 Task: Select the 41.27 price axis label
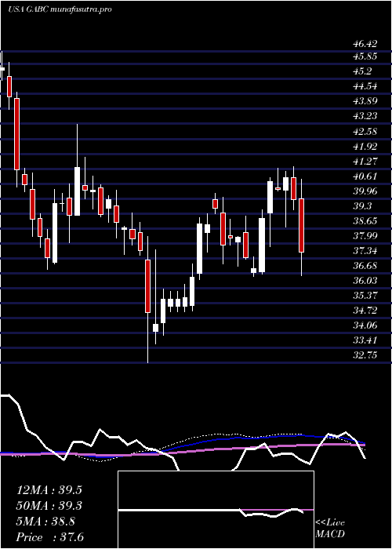[365, 162]
